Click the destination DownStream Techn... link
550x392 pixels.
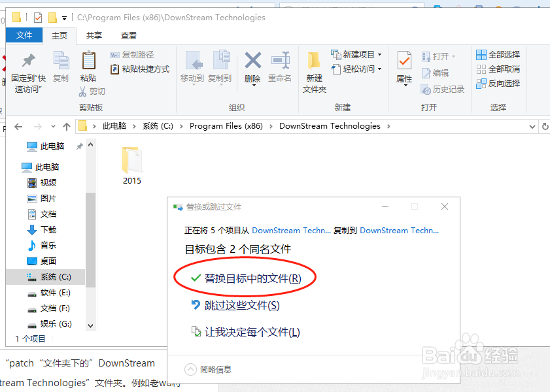(399, 231)
